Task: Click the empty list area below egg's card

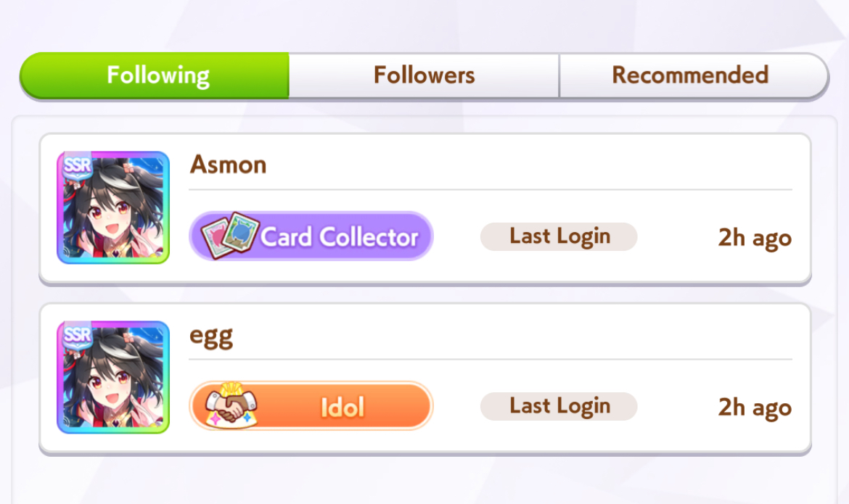Action: 425,481
